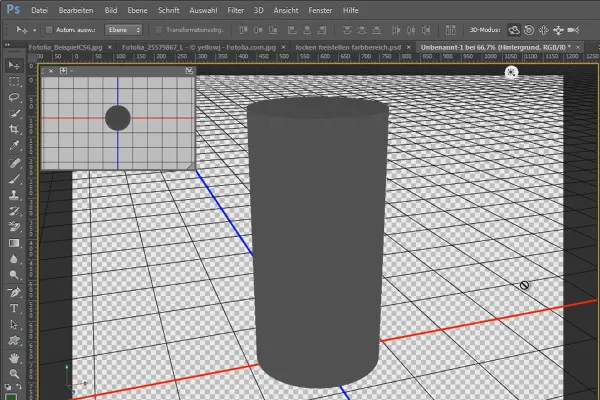The width and height of the screenshot is (600, 400).
Task: Click the distribute horizontal centers icon
Action: (411, 30)
